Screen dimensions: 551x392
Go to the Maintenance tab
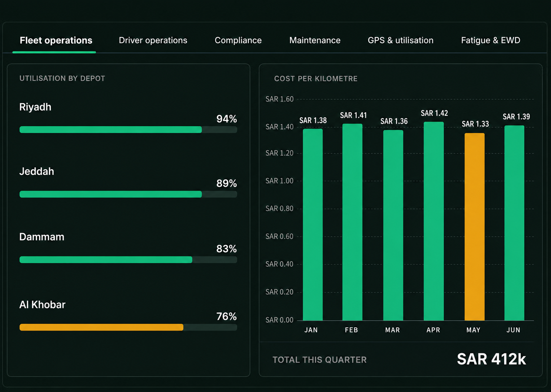(x=315, y=40)
